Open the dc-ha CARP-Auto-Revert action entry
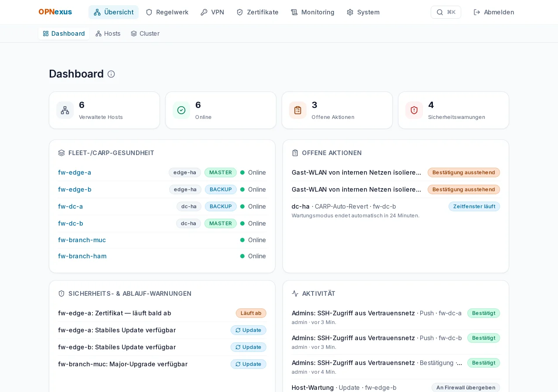The width and height of the screenshot is (558, 392). 396,210
